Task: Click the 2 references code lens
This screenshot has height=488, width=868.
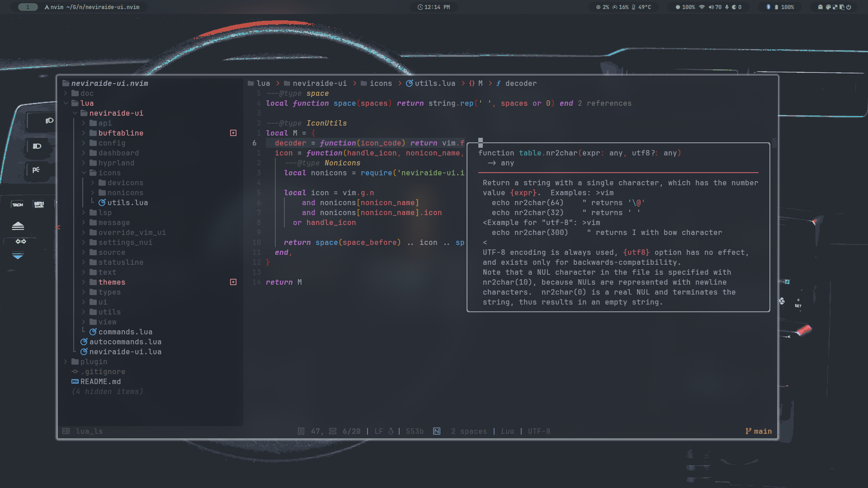Action: (x=604, y=103)
